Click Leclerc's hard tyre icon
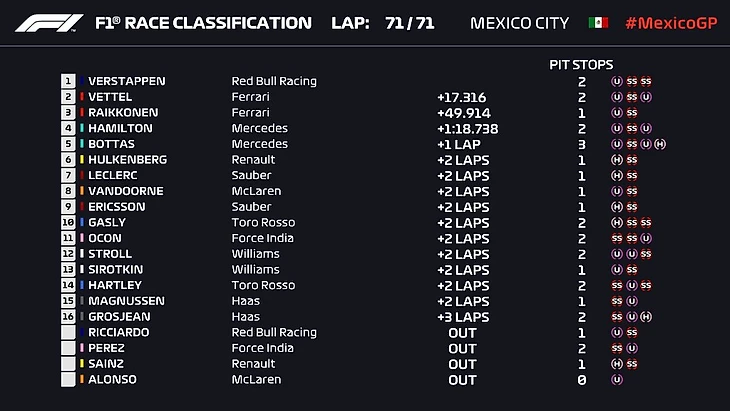Image resolution: width=730 pixels, height=411 pixels. coord(617,176)
